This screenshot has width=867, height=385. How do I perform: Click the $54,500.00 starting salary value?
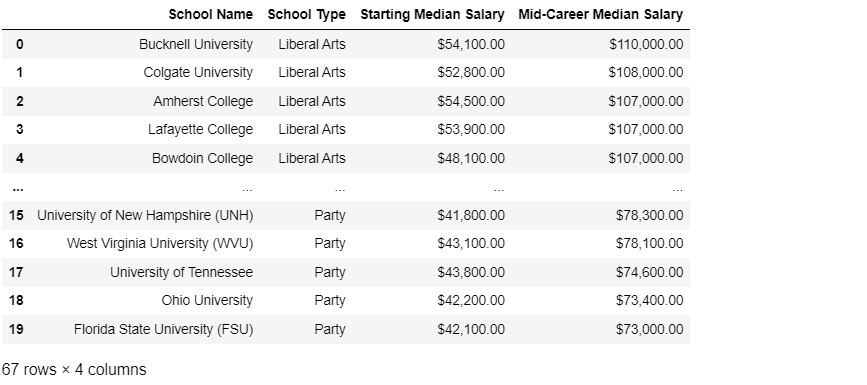[x=471, y=101]
